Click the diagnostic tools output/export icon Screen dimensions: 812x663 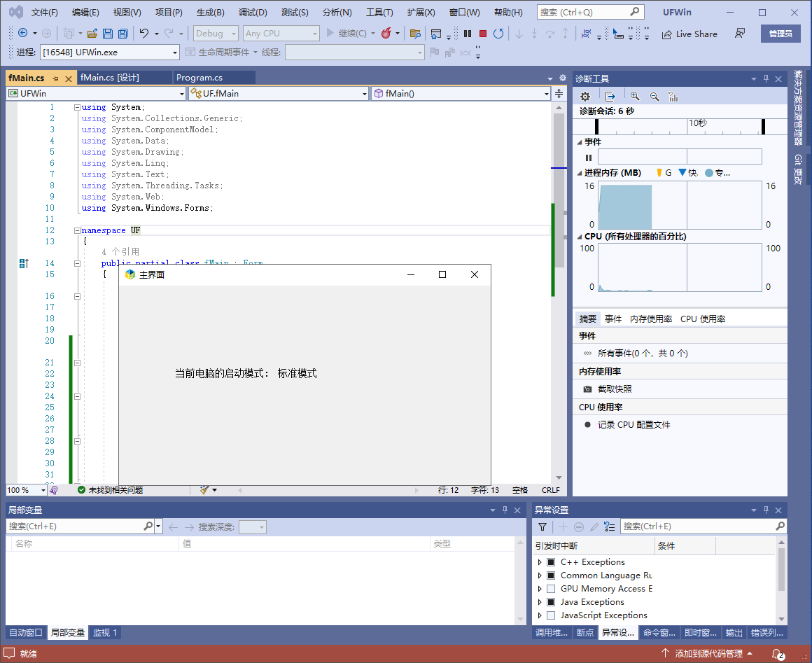point(610,97)
